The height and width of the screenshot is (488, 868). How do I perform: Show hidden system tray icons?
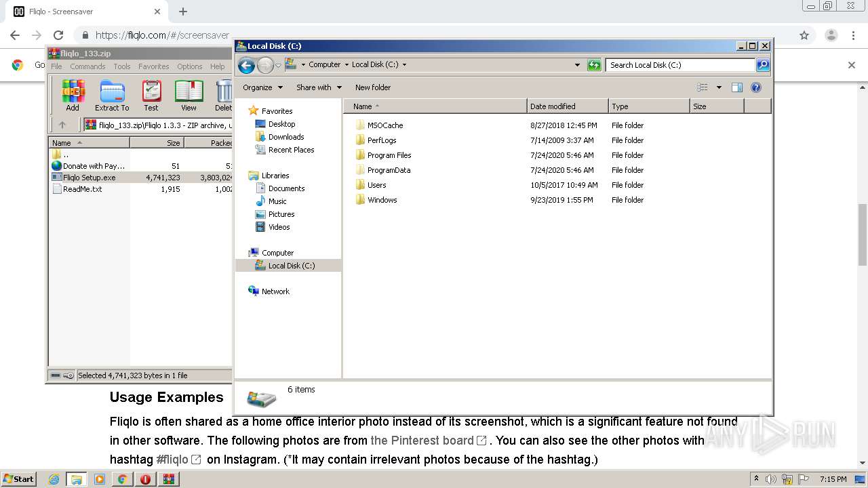756,479
